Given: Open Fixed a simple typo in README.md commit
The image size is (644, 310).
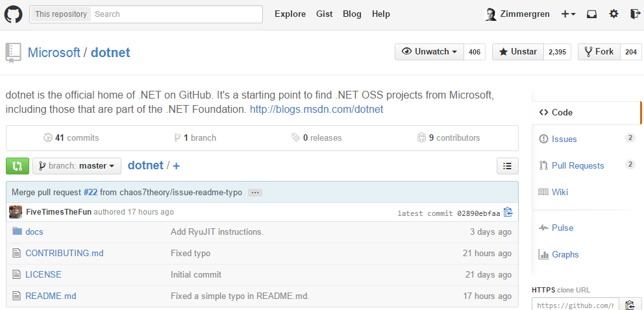Looking at the screenshot, I should coord(240,296).
